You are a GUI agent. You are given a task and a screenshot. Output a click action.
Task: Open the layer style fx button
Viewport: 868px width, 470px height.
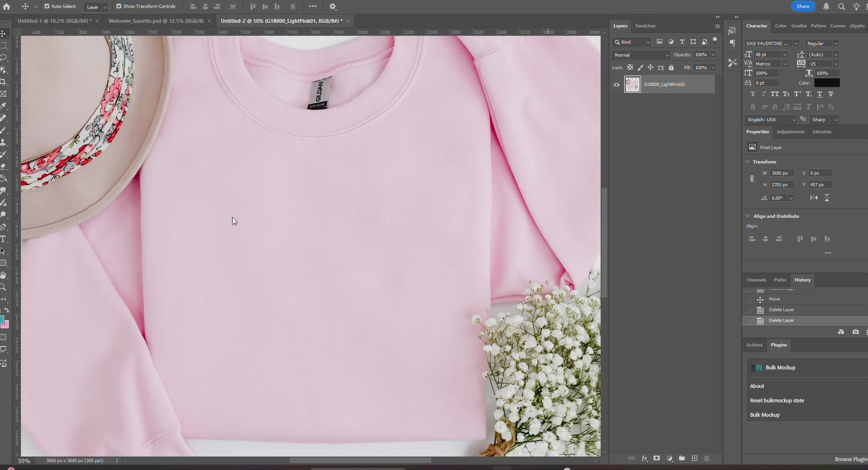[x=644, y=458]
